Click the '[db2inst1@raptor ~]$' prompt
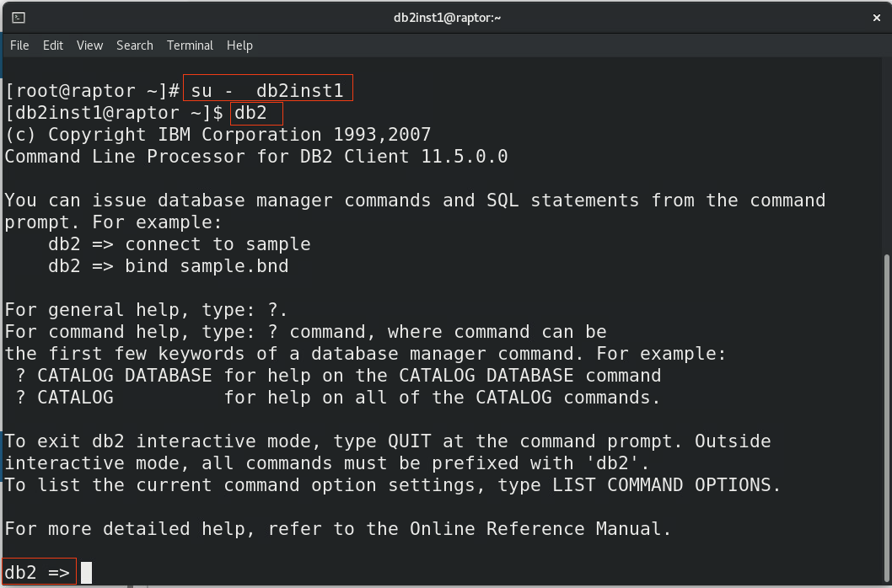The image size is (892, 588). [x=114, y=113]
